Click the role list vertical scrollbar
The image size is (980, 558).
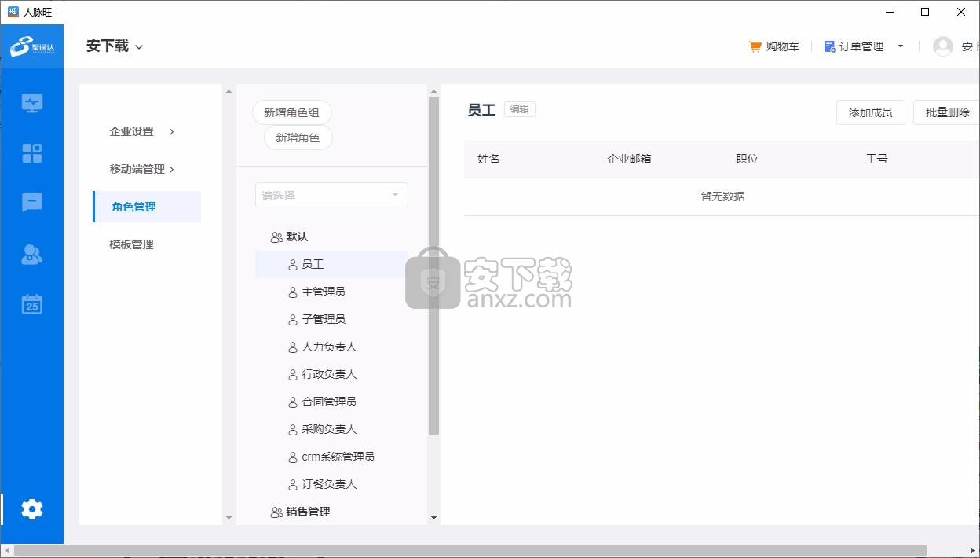pyautogui.click(x=433, y=267)
